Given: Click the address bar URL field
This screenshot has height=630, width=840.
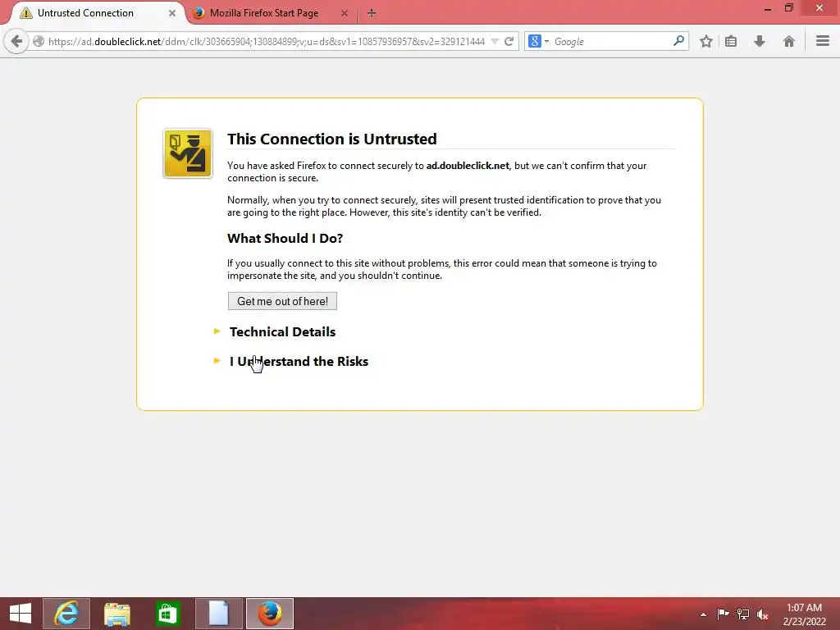Looking at the screenshot, I should [x=267, y=41].
